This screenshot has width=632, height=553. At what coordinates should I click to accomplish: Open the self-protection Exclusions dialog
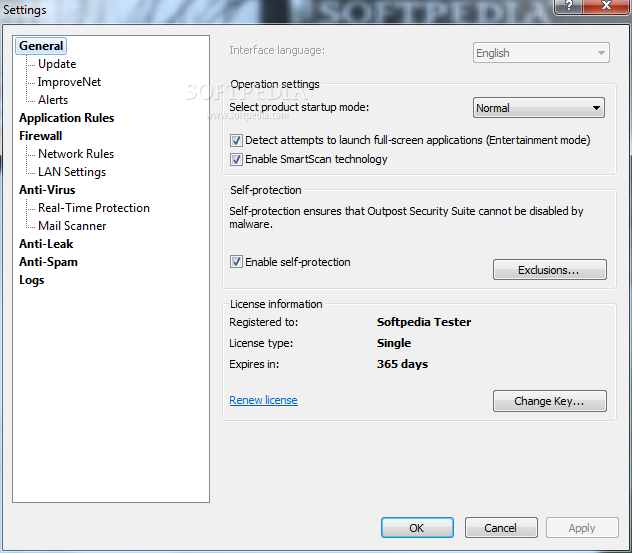(x=549, y=270)
